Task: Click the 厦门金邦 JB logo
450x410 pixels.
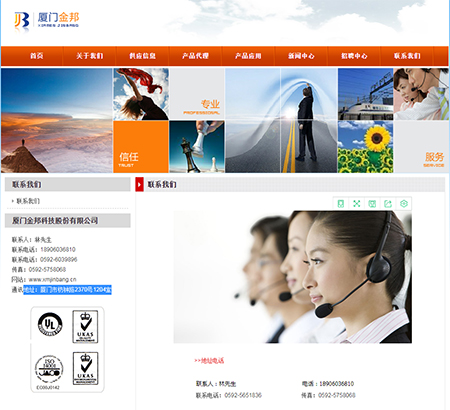Action: (47, 21)
